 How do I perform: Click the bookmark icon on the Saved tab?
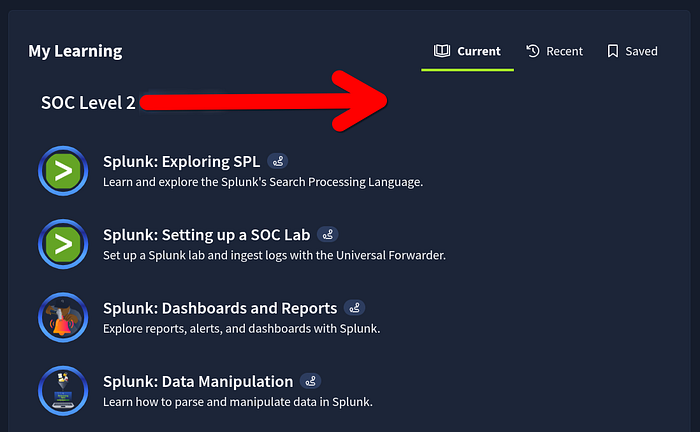[612, 51]
